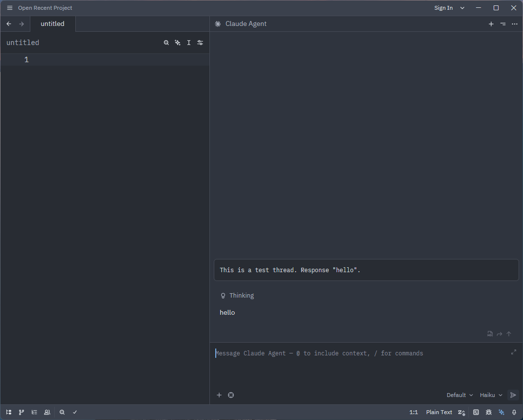Open diagnostics checkmark in status bar
The image size is (523, 420).
click(x=75, y=412)
